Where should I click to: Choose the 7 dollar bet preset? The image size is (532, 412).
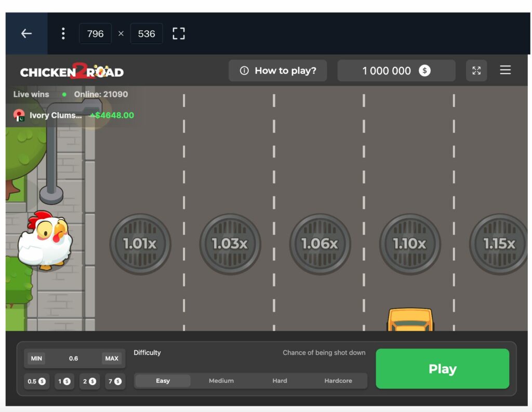[115, 381]
